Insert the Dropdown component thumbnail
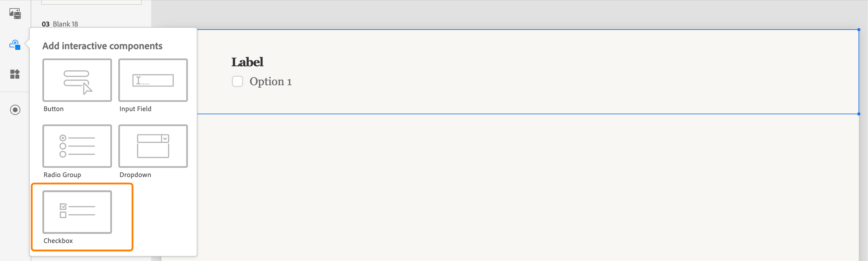Image resolution: width=868 pixels, height=261 pixels. coord(153,146)
